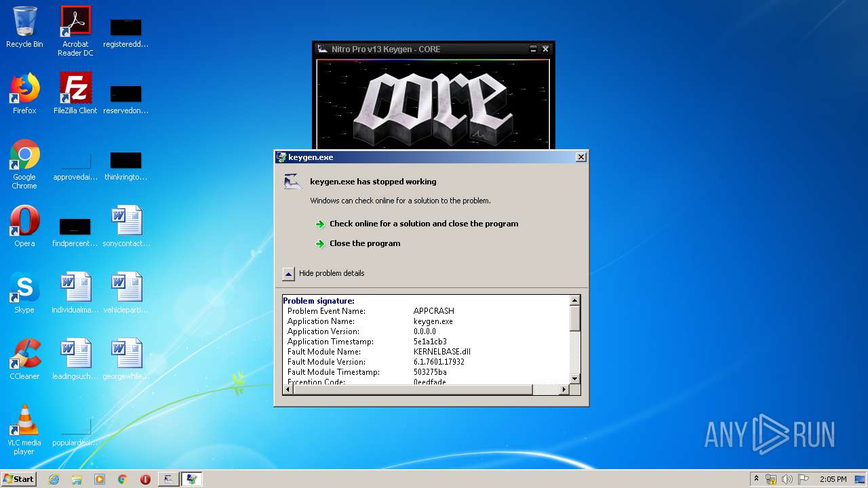Select the sonycontact... Word document
The width and height of the screenshot is (868, 488).
coord(127,226)
